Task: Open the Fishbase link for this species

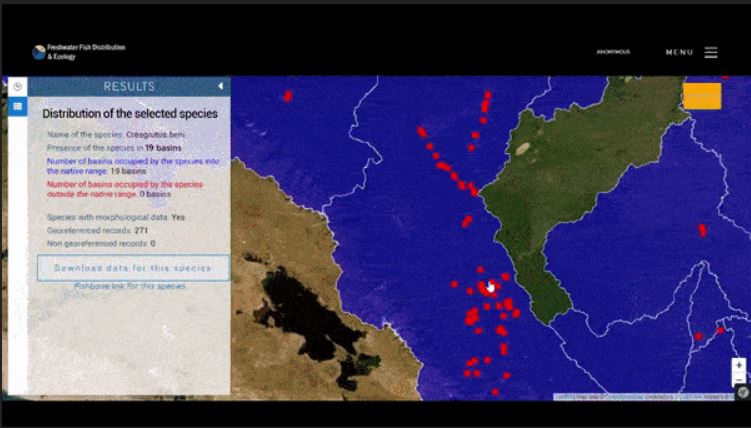Action: pos(130,287)
